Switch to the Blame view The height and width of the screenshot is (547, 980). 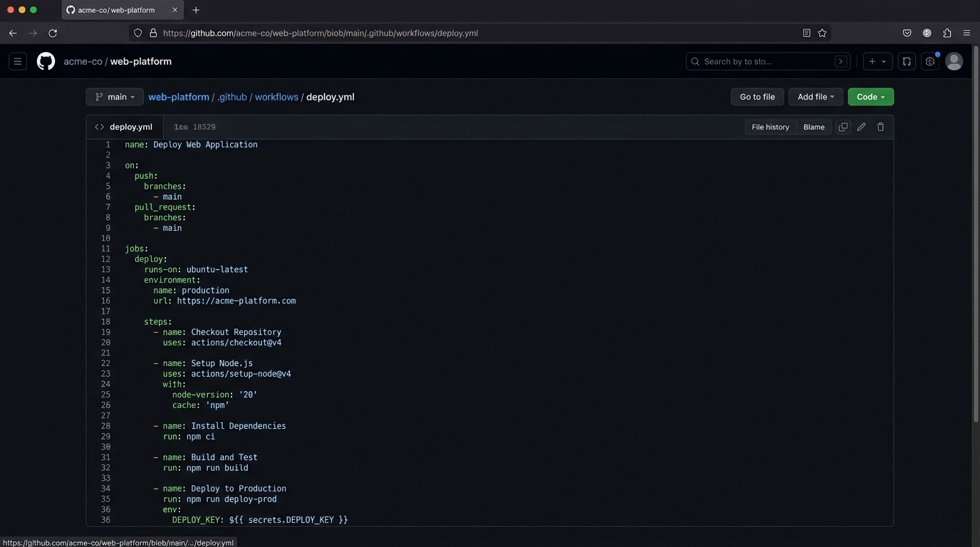point(813,127)
